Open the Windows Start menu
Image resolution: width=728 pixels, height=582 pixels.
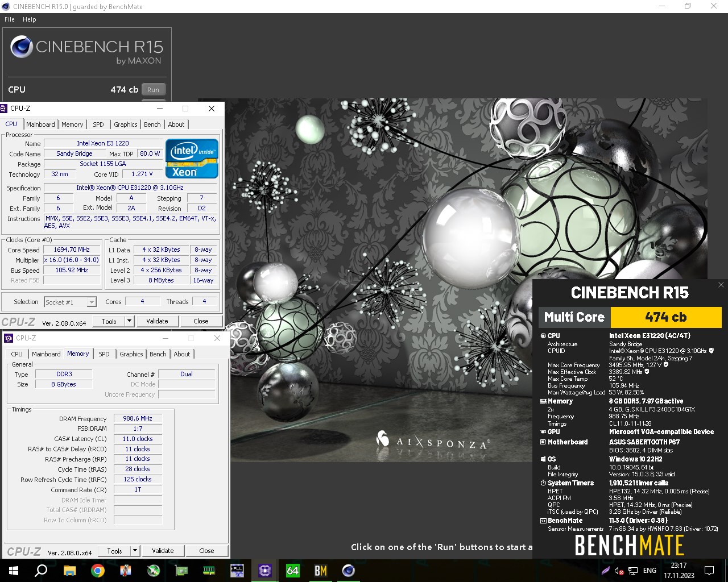coord(14,571)
